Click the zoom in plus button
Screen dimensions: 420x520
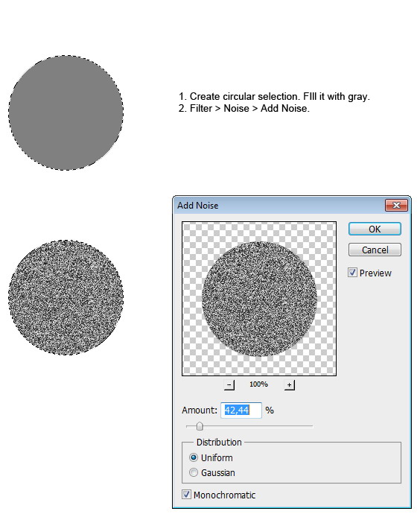coord(290,384)
